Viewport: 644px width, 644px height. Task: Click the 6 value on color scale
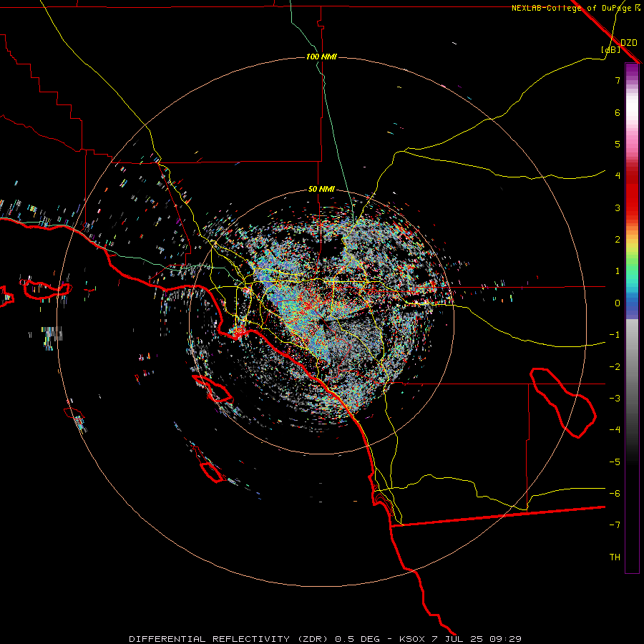click(x=618, y=112)
